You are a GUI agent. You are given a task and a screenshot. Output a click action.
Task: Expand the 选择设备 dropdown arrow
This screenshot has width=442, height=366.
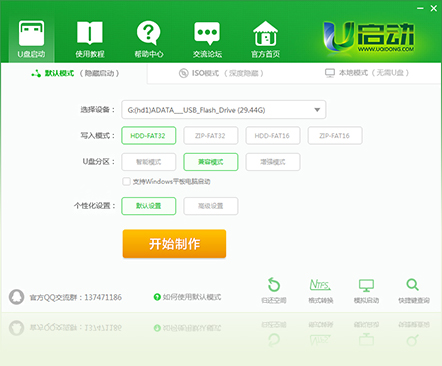click(x=317, y=110)
